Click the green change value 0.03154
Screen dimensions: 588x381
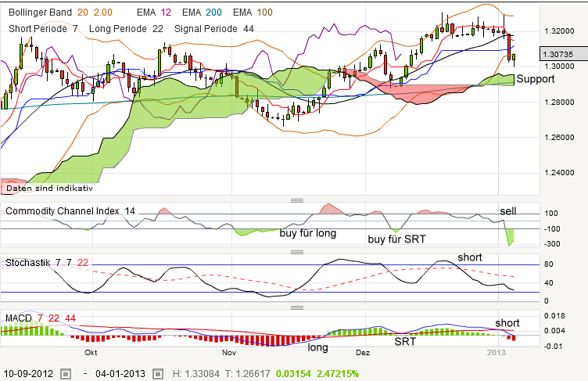pyautogui.click(x=294, y=374)
